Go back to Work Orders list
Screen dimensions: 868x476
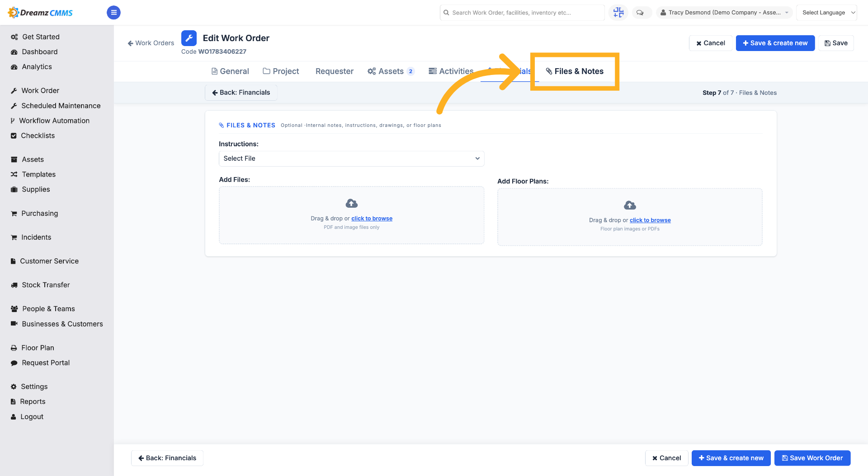pos(151,43)
